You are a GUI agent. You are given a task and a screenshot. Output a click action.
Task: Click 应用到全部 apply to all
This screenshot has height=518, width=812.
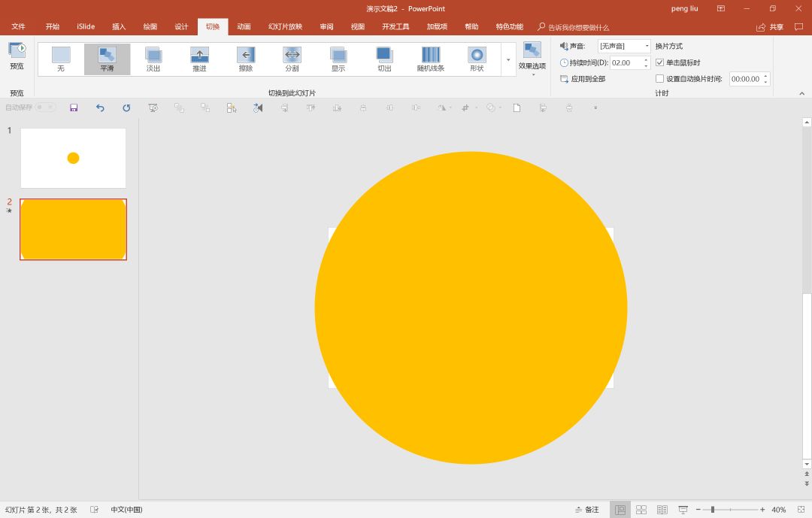pyautogui.click(x=583, y=79)
